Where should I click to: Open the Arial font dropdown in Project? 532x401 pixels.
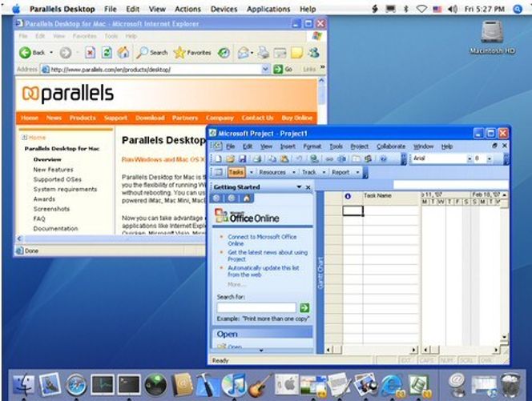pyautogui.click(x=470, y=158)
